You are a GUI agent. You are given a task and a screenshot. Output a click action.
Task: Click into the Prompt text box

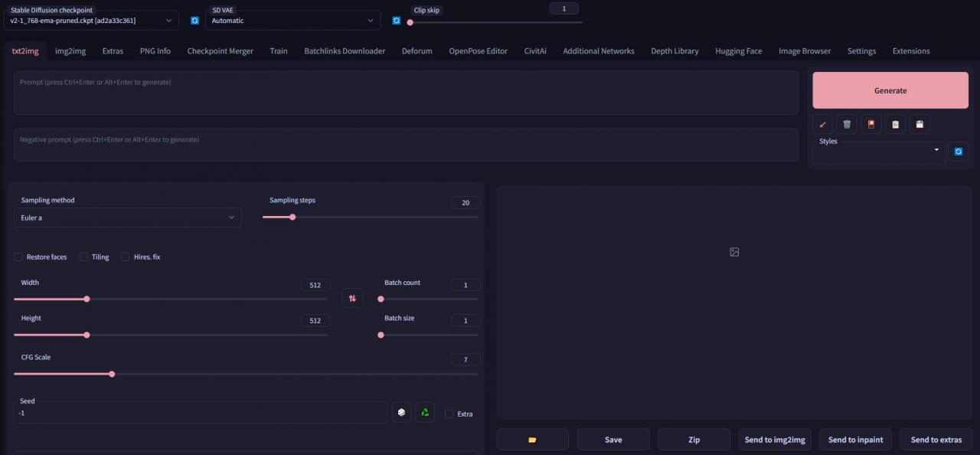pos(406,93)
